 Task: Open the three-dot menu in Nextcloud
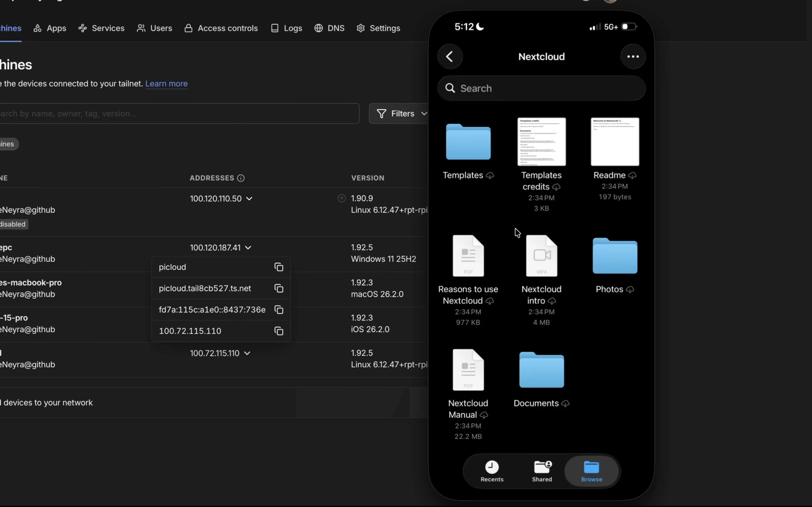click(633, 57)
